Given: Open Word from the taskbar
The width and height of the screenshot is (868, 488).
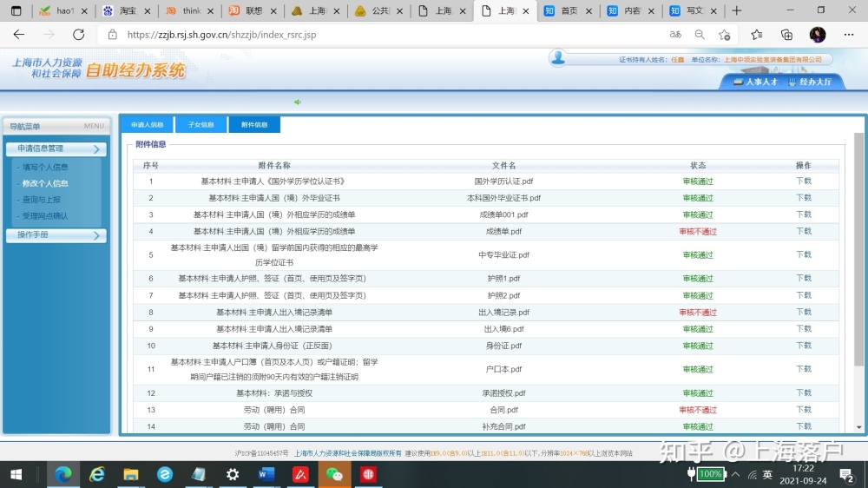Looking at the screenshot, I should [266, 474].
